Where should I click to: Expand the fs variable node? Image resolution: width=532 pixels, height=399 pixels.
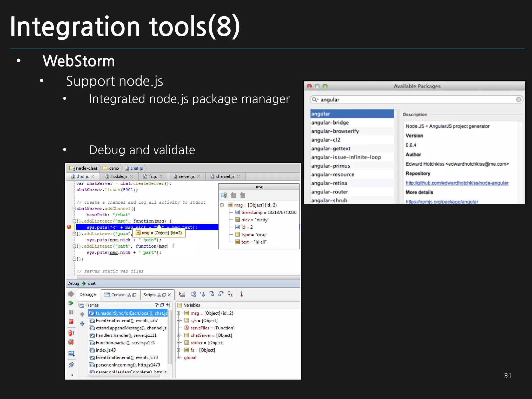179,350
